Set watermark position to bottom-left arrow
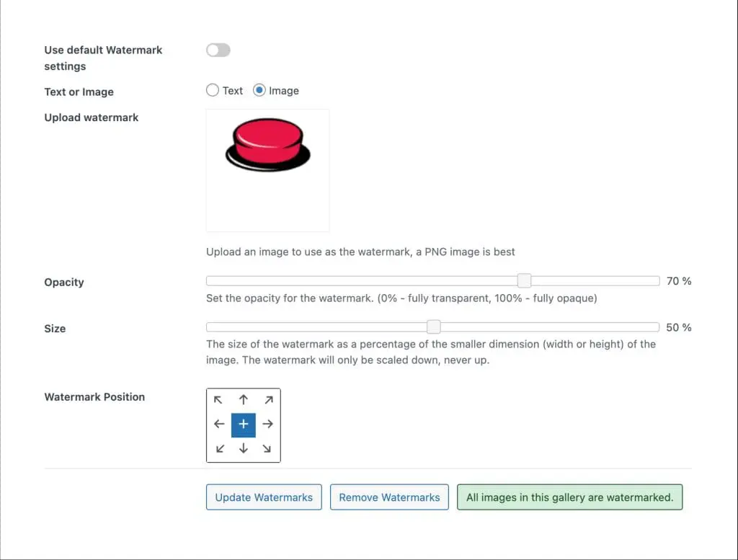 pos(219,449)
